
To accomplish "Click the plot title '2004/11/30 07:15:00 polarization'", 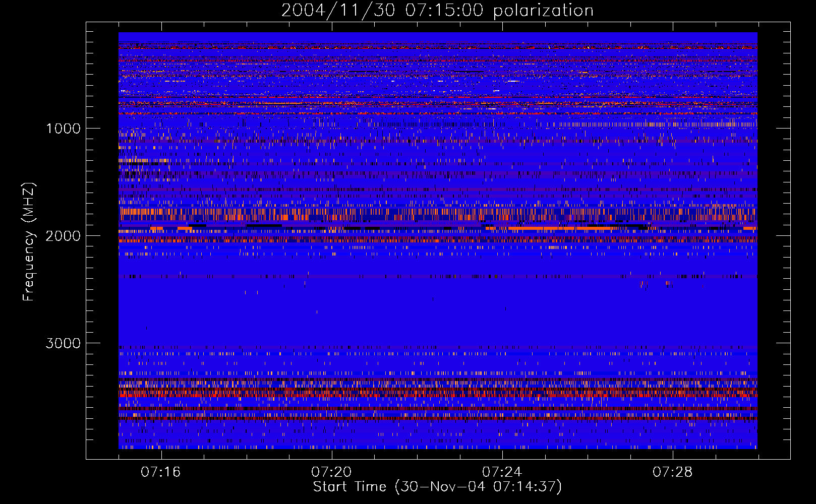I will click(437, 11).
